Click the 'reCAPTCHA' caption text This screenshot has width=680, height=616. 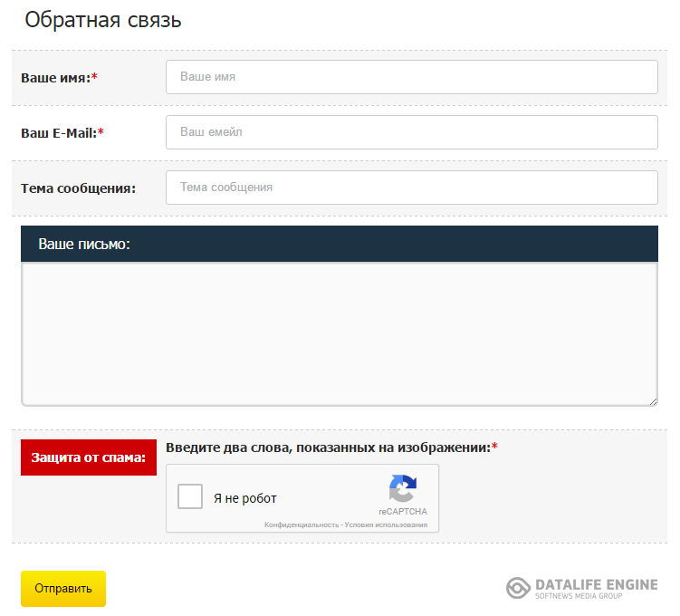(x=403, y=512)
